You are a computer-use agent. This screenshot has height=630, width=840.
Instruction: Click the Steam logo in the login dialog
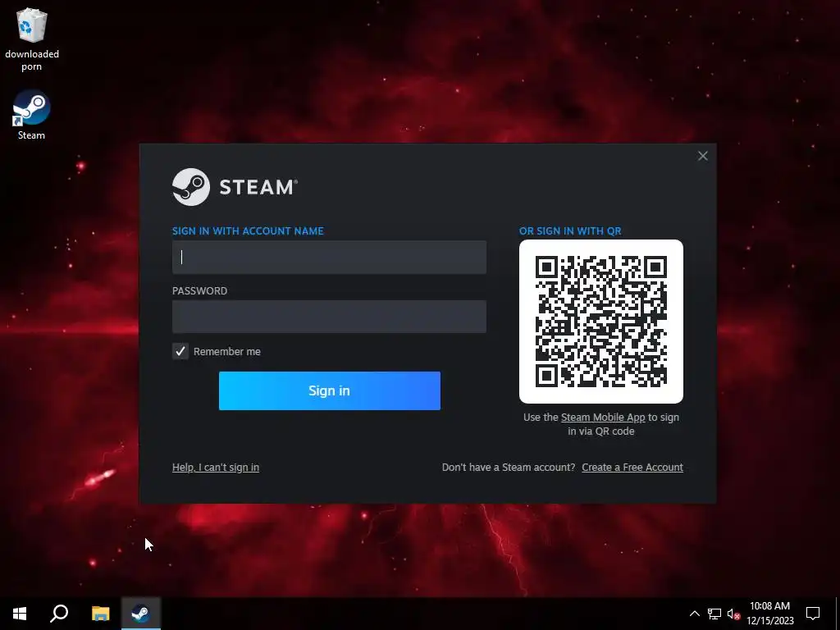click(x=235, y=187)
